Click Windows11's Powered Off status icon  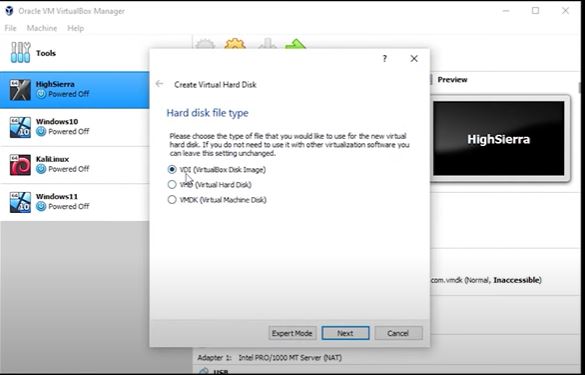click(x=41, y=206)
